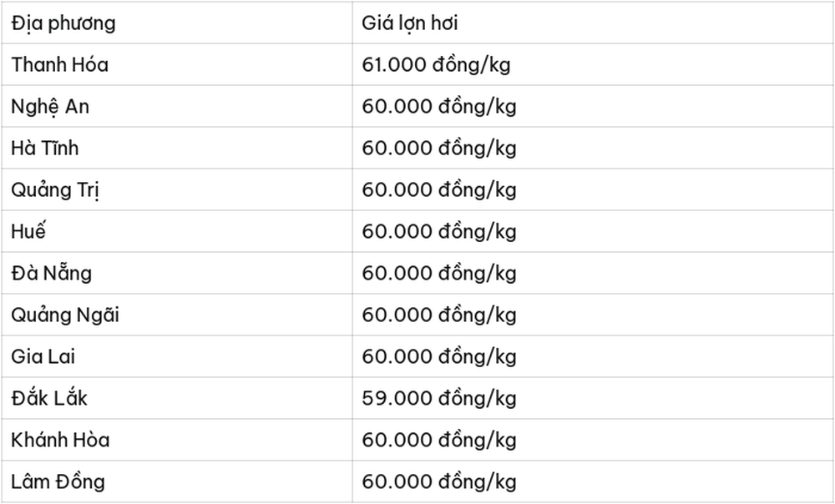Image resolution: width=835 pixels, height=504 pixels.
Task: Click the "Giá lợn hơi" column header
Action: (x=593, y=23)
